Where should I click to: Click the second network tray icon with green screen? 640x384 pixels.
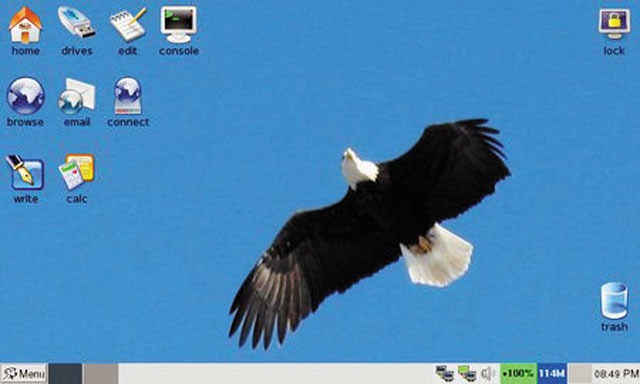tap(467, 373)
